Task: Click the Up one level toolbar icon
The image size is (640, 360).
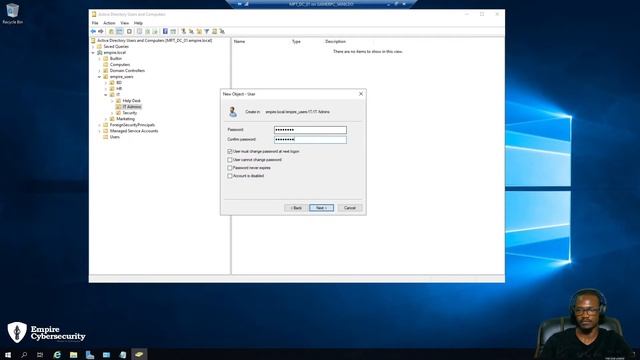Action: pos(111,31)
